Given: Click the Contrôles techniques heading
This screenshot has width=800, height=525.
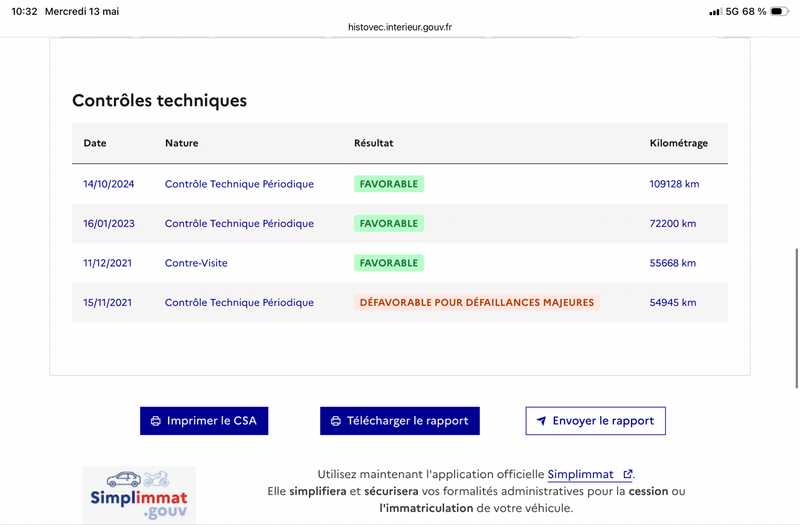Looking at the screenshot, I should (x=159, y=101).
